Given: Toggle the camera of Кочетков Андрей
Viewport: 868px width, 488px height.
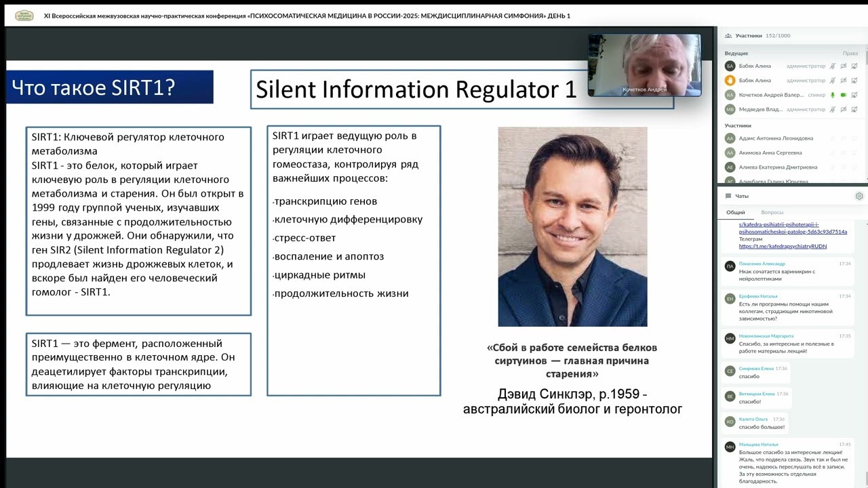Looking at the screenshot, I should (844, 95).
